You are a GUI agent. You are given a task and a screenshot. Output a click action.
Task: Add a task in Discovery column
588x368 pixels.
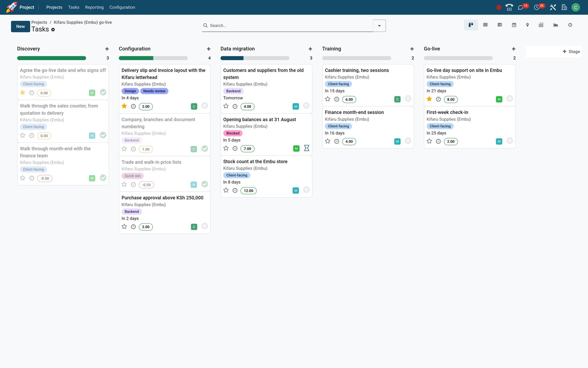107,49
